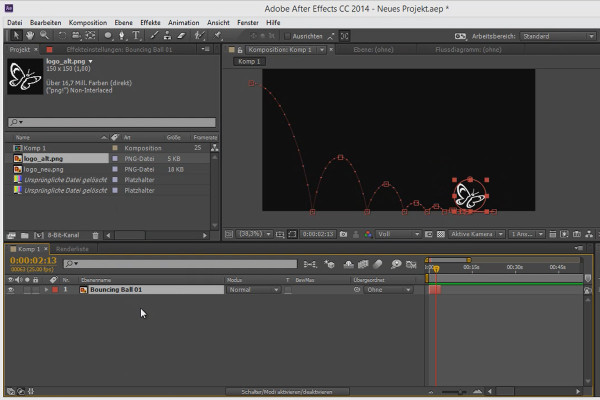Open the 38,3% magnification dropdown
Viewport: 600px width, 400px height.
tap(254, 234)
